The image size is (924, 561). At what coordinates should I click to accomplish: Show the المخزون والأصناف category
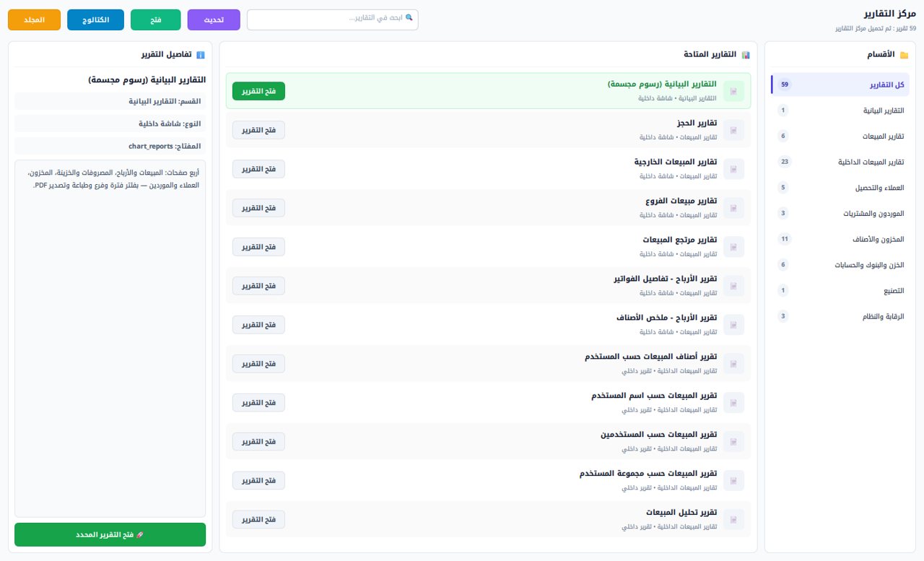click(x=840, y=239)
